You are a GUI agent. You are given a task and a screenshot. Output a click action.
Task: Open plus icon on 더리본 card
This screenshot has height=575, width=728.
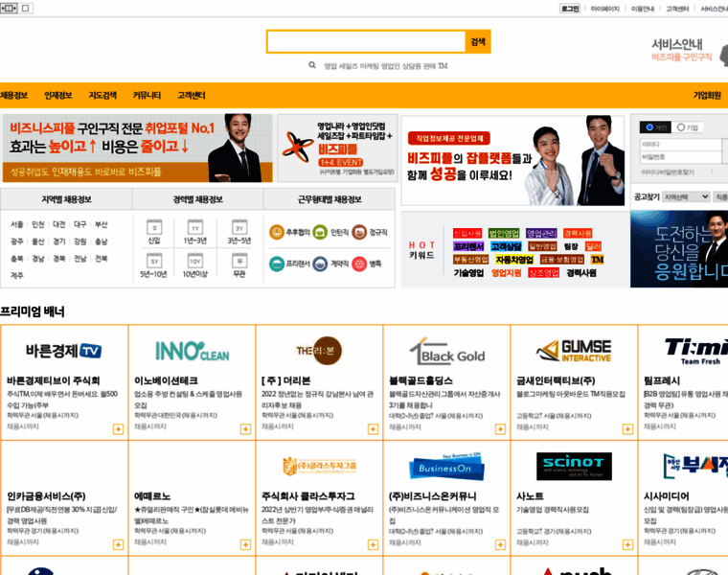(x=373, y=429)
